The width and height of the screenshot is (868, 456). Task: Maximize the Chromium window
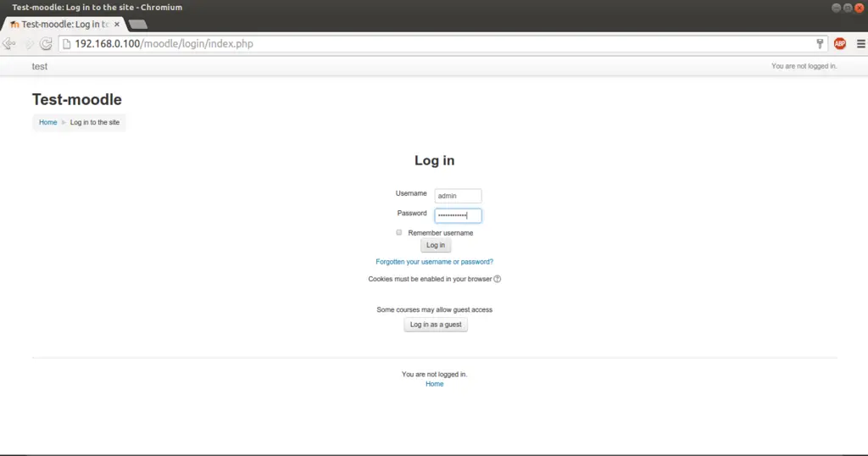pos(848,8)
